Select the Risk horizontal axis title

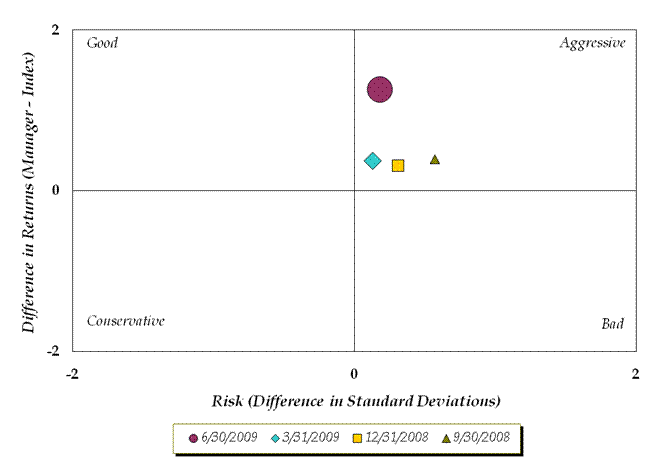tap(356, 401)
